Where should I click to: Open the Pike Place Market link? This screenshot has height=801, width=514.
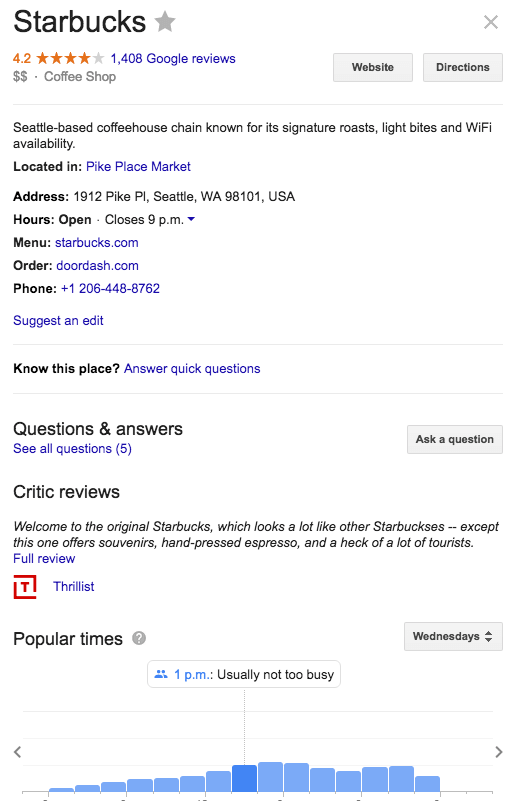[138, 167]
